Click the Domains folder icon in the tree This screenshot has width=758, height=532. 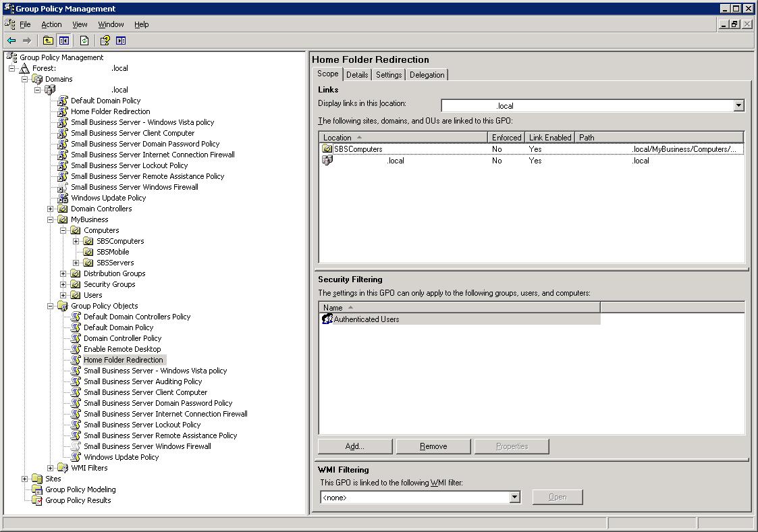pos(37,79)
